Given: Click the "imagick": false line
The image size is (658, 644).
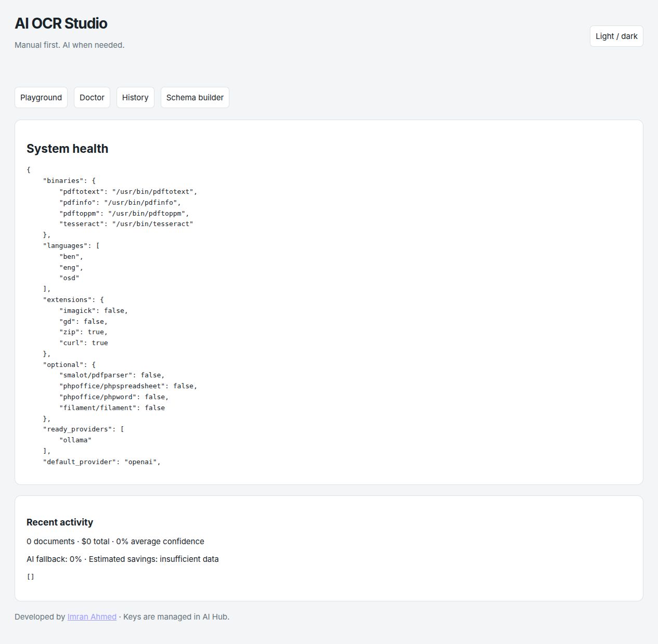Looking at the screenshot, I should click(94, 311).
